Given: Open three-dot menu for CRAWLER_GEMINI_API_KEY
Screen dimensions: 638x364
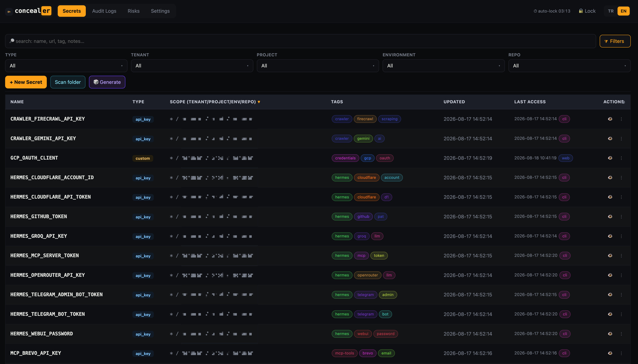Looking at the screenshot, I should pyautogui.click(x=621, y=139).
